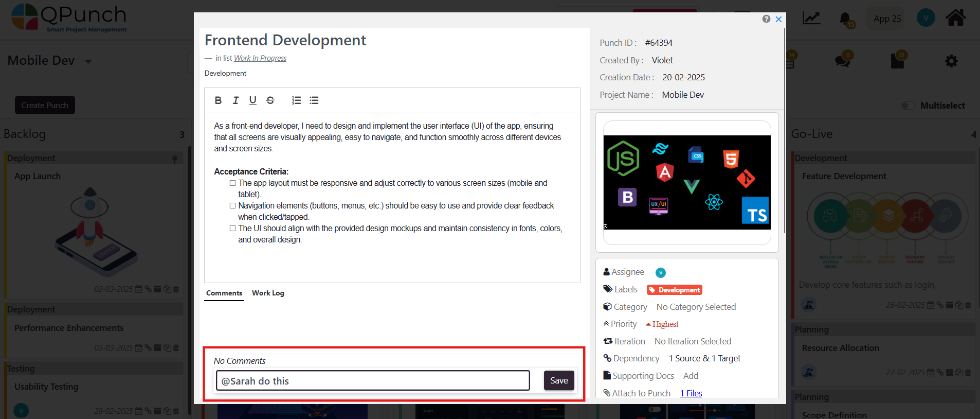Toggle the Multiselect switch
980x419 pixels.
[908, 106]
